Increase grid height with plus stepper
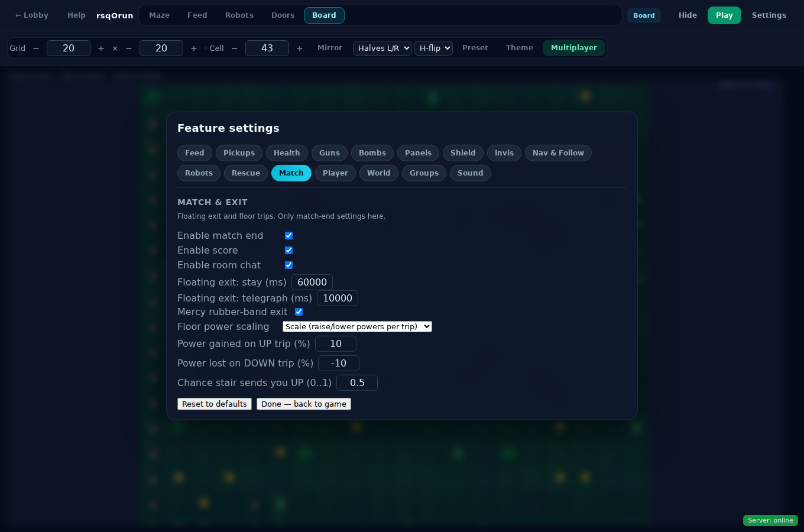804x532 pixels. (194, 48)
